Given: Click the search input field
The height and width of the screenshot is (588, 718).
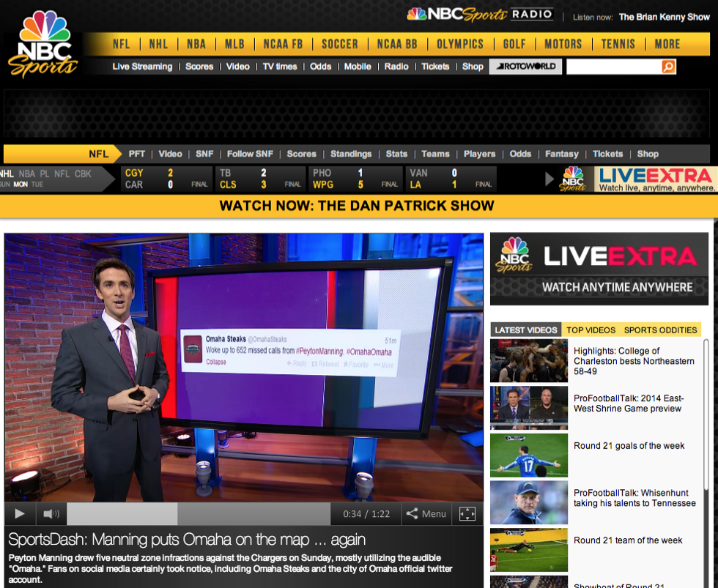Looking at the screenshot, I should point(614,67).
